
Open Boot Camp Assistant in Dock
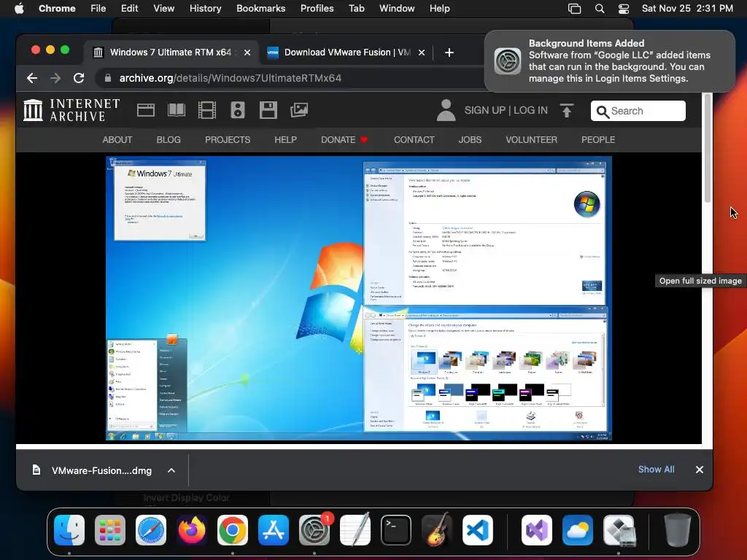(619, 530)
